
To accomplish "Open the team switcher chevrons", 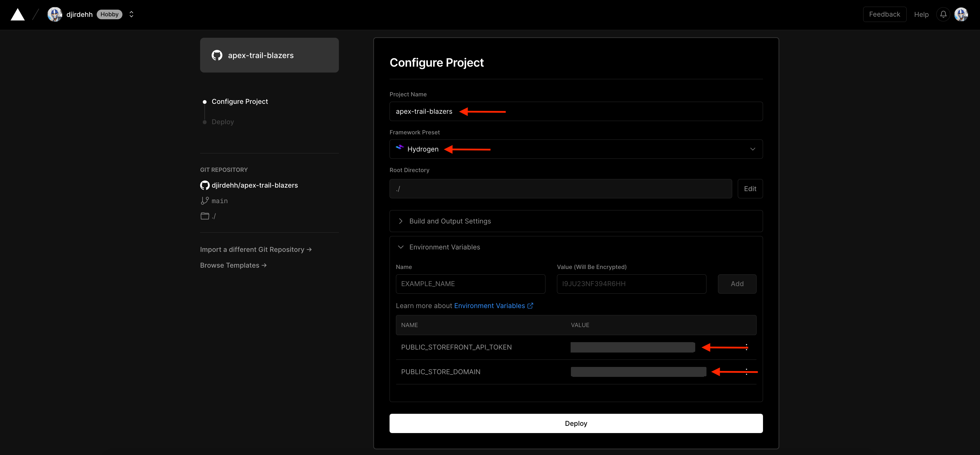I will tap(131, 14).
